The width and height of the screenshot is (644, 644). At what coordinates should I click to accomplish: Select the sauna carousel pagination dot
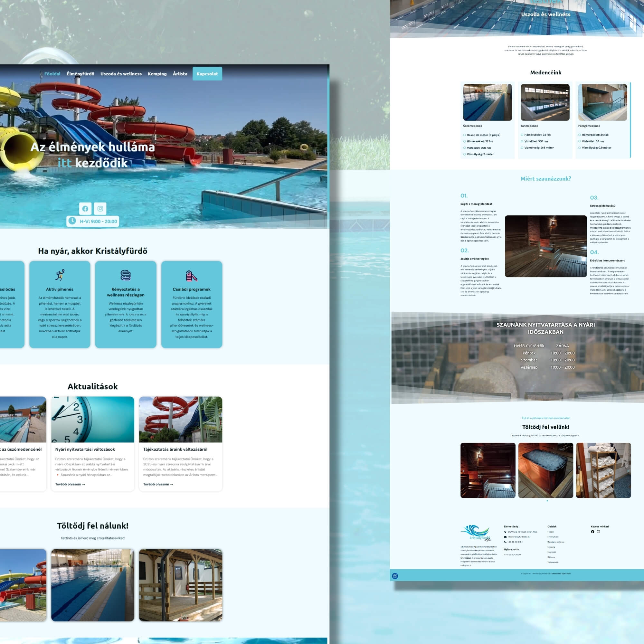547,501
